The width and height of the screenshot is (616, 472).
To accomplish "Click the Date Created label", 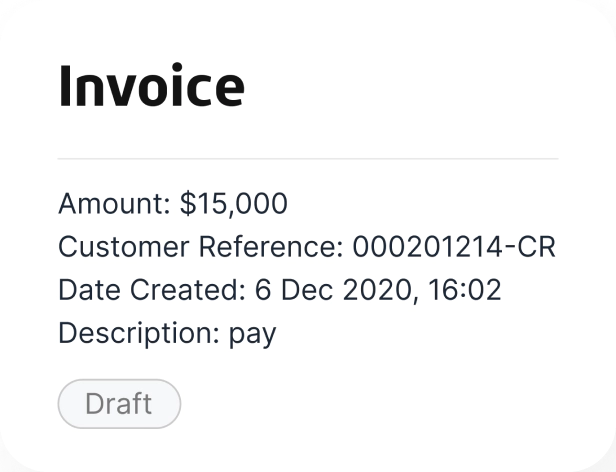I will tap(151, 290).
